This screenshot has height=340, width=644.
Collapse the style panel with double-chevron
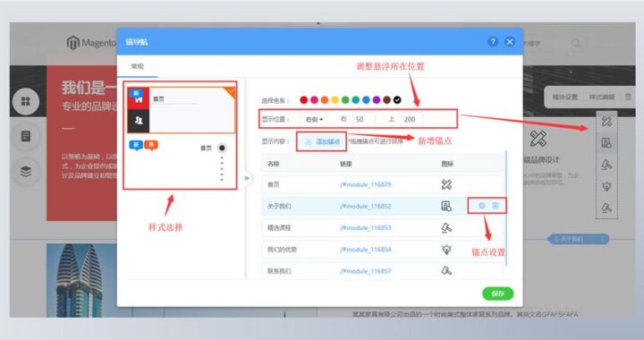tap(247, 178)
